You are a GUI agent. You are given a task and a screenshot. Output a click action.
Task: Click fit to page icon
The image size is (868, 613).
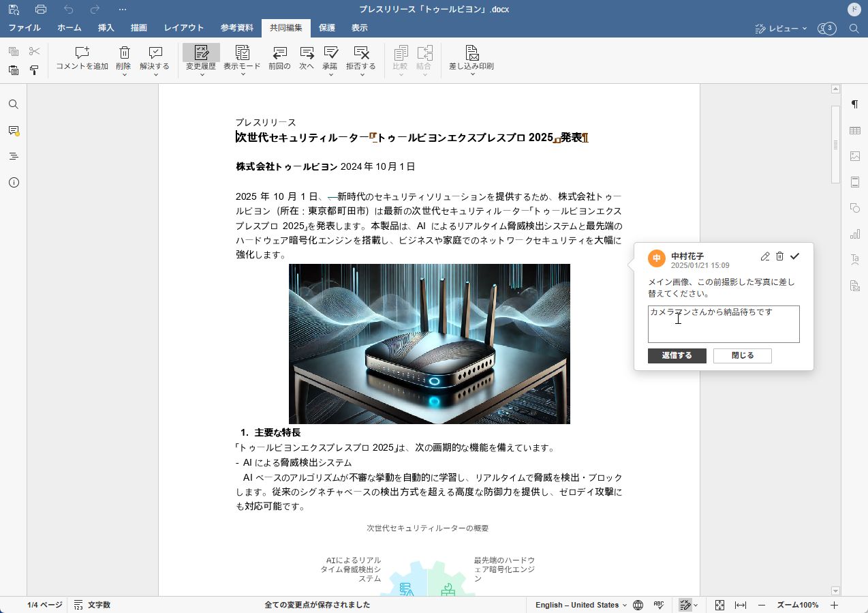(x=719, y=605)
